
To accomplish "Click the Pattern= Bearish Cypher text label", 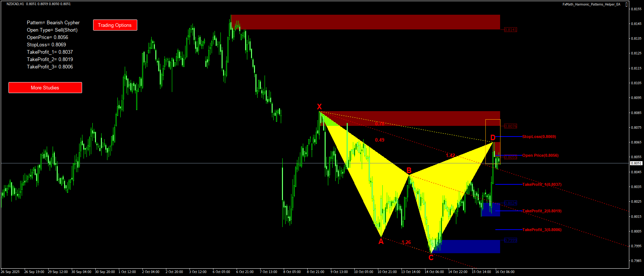I will pyautogui.click(x=53, y=22).
